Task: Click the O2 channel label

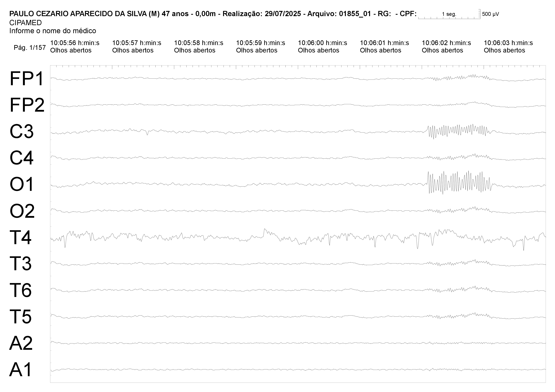Action: (x=22, y=211)
